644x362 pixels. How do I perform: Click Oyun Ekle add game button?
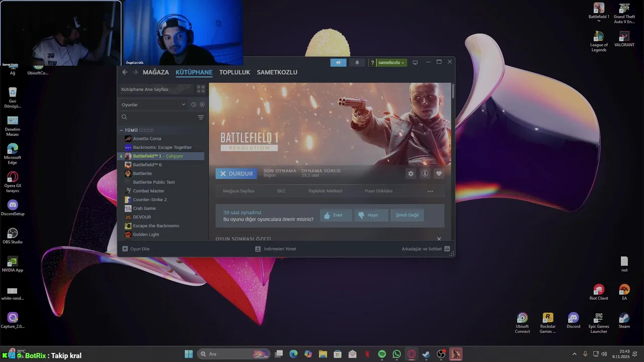(136, 249)
